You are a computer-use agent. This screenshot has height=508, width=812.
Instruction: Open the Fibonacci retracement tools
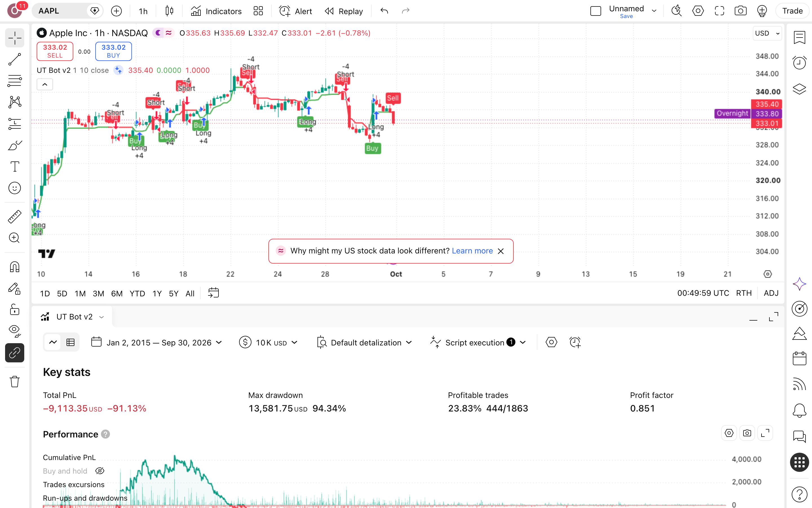(14, 81)
